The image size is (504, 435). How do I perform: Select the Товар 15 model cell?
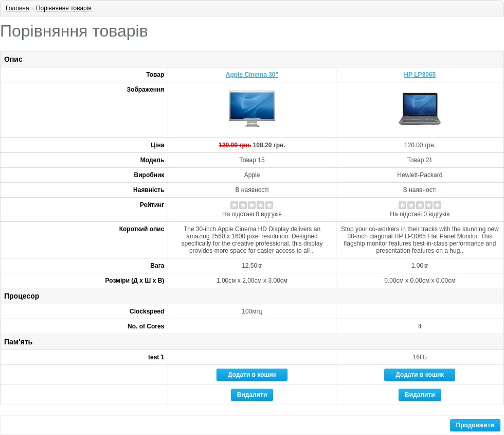click(251, 160)
